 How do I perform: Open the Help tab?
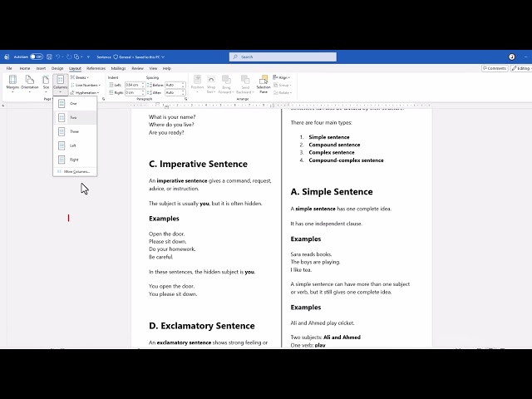pyautogui.click(x=166, y=68)
